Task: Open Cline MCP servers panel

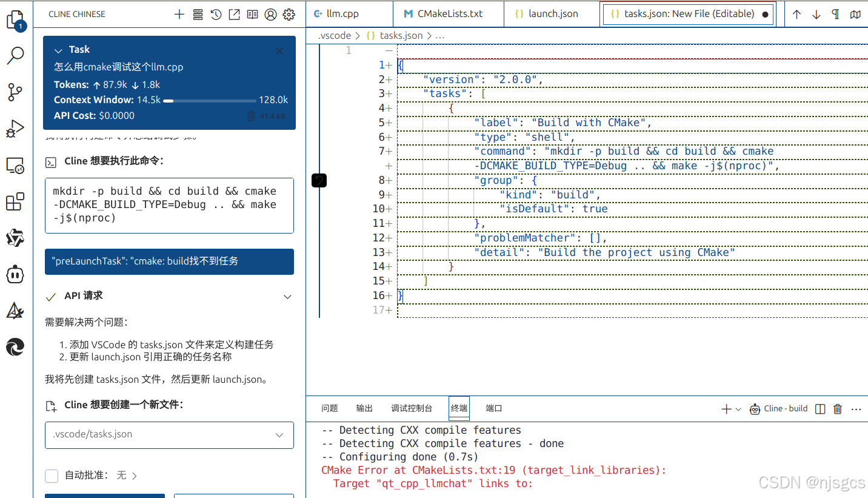Action: point(198,14)
